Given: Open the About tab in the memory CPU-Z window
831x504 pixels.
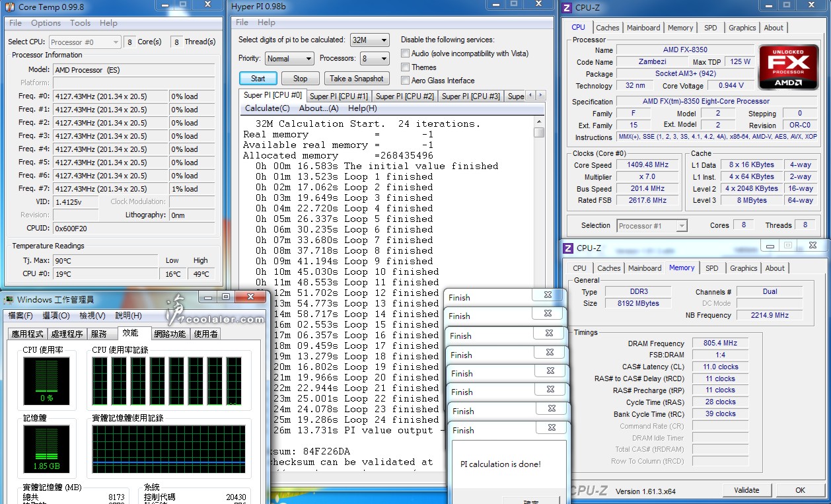Looking at the screenshot, I should click(x=776, y=268).
